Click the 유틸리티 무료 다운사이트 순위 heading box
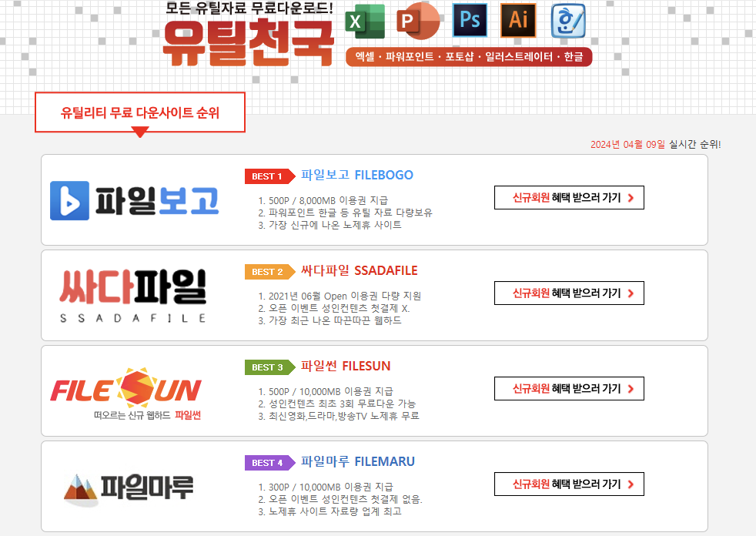 pos(140,112)
